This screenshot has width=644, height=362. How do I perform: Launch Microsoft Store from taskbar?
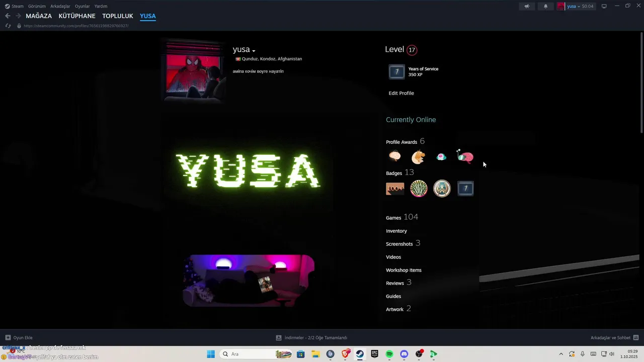click(300, 354)
